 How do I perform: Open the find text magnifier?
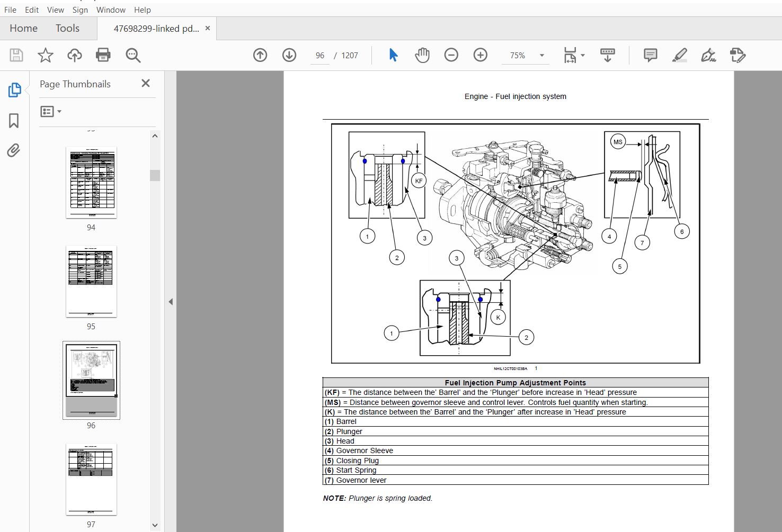point(132,55)
